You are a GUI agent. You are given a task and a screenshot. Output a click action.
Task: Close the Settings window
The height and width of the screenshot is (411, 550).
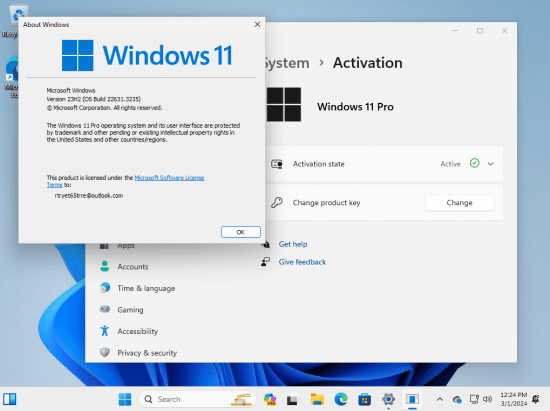pyautogui.click(x=504, y=31)
